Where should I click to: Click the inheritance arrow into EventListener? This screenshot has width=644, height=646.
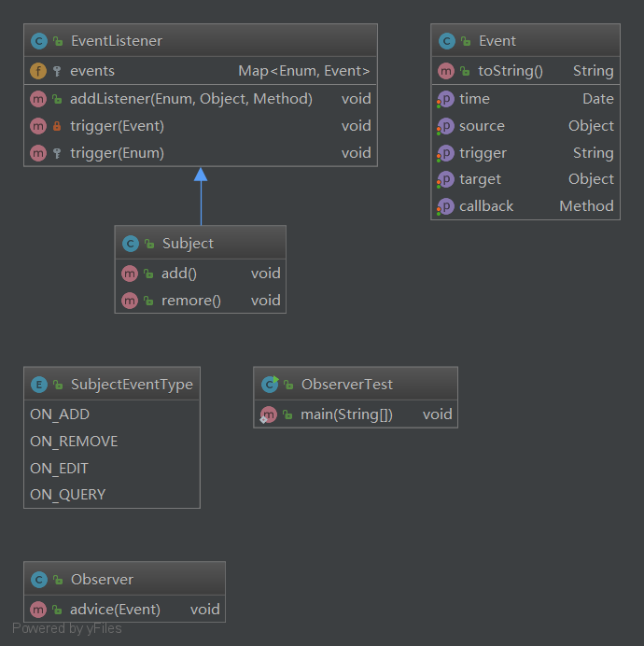(x=201, y=176)
